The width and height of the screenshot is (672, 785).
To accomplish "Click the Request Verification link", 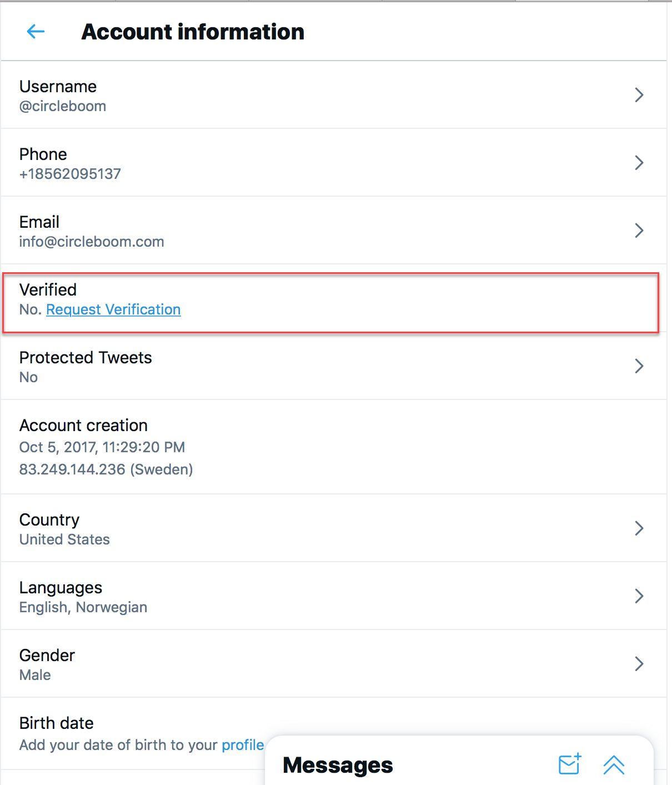I will click(113, 309).
